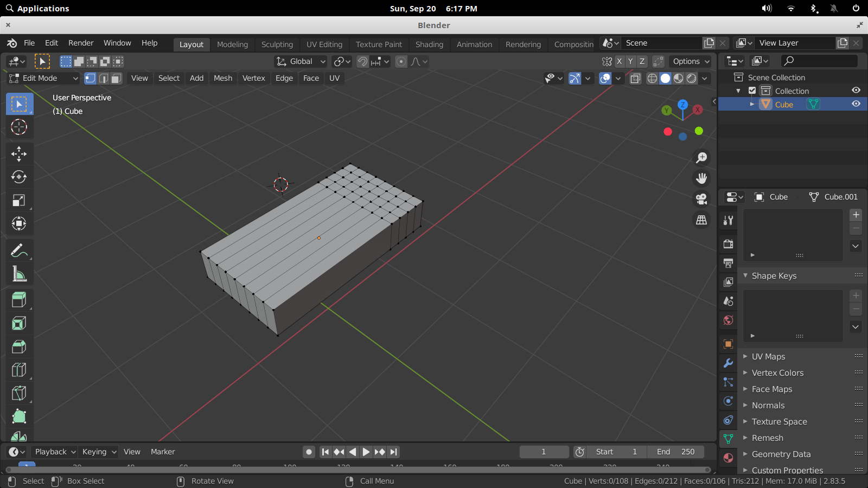Select the Poly Build tool
868x488 pixels.
19,416
